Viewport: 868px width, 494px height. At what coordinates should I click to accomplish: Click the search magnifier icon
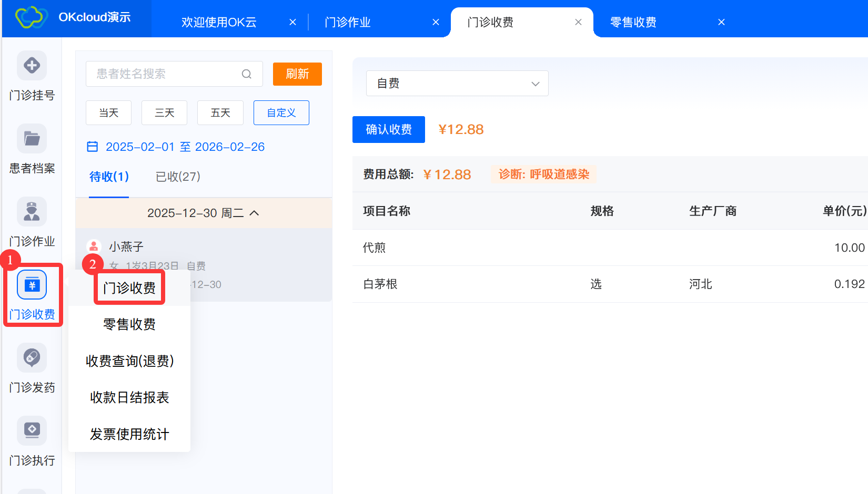[x=246, y=74]
